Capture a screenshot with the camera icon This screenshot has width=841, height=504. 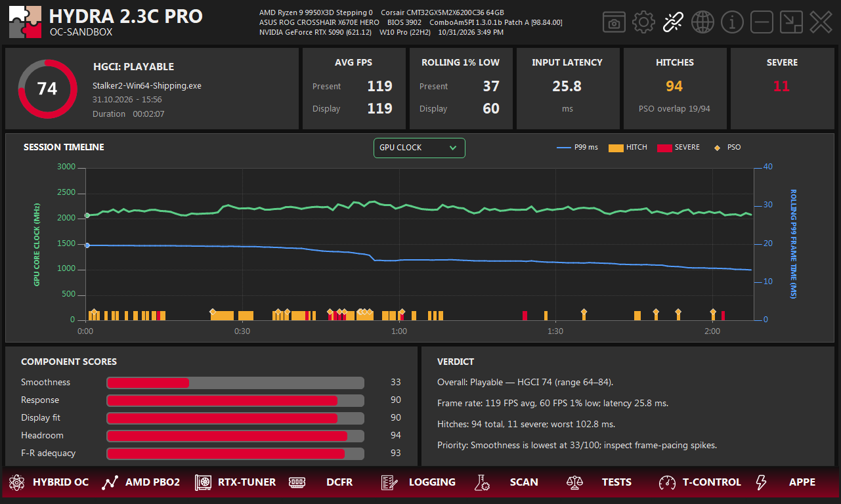tap(614, 22)
